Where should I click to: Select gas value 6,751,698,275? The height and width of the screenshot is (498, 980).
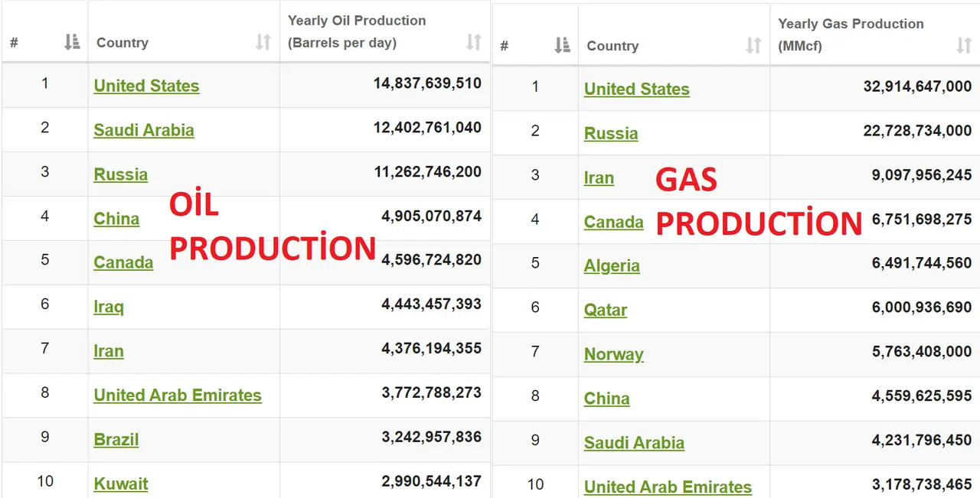(x=922, y=220)
